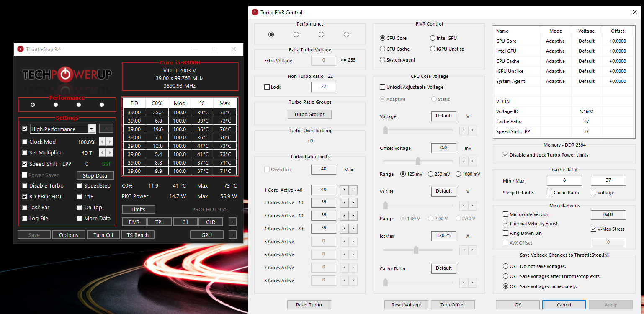This screenshot has height=314, width=644.
Task: Increase Clock Mod with the right arrow
Action: [x=109, y=142]
